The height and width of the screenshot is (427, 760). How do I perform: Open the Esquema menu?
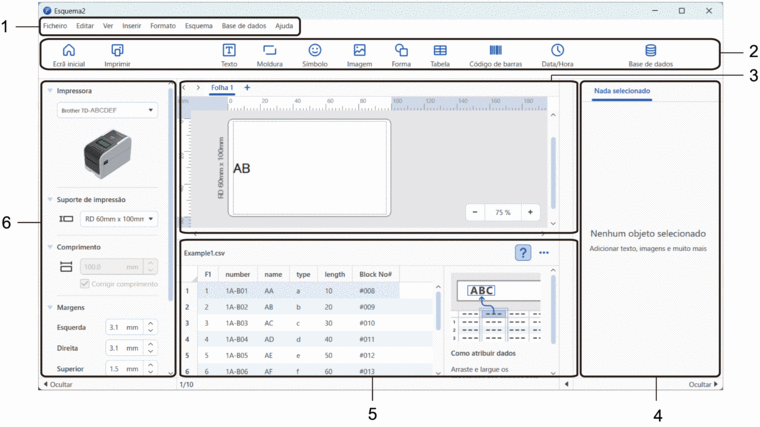click(199, 26)
